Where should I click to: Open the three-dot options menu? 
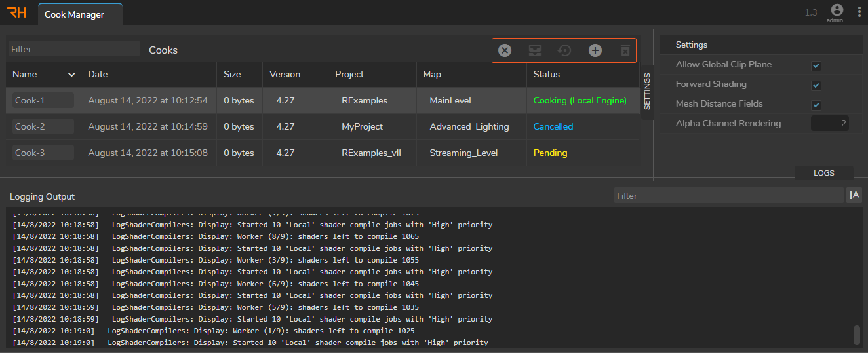(x=859, y=12)
